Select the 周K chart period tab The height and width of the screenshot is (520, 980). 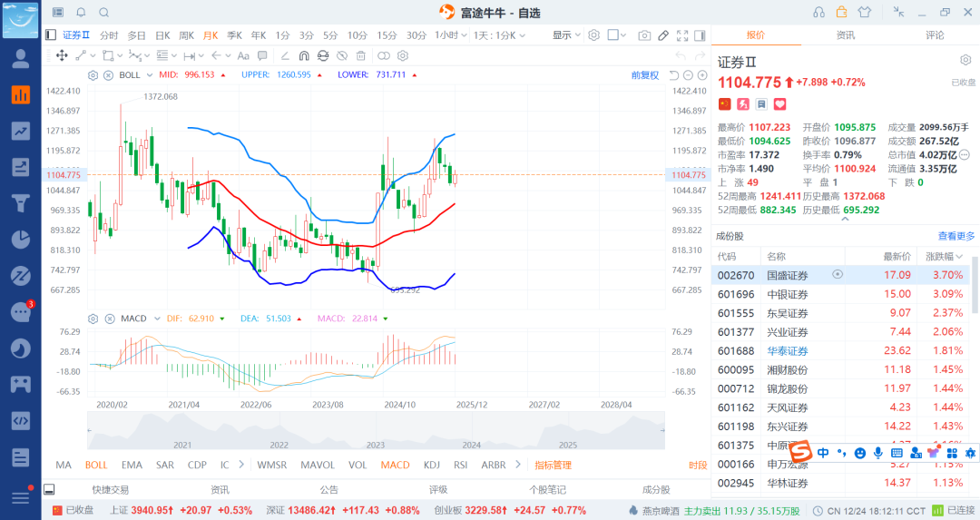pyautogui.click(x=186, y=35)
